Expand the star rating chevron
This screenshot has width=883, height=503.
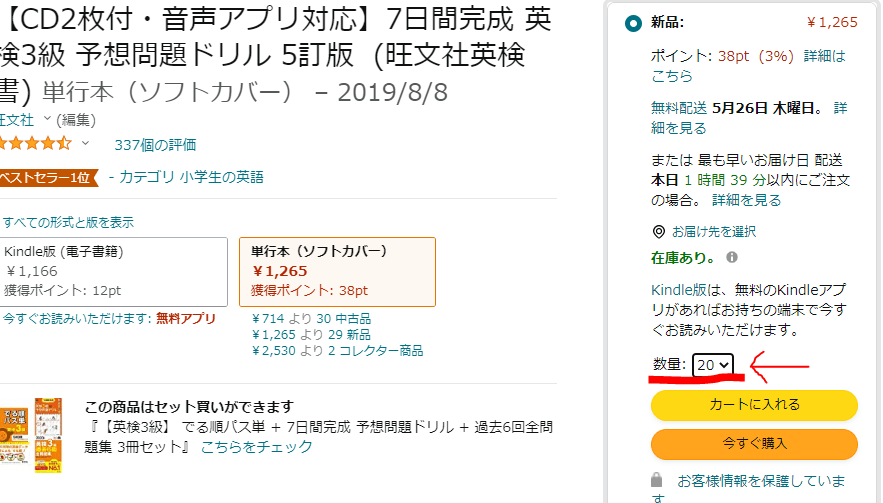(x=85, y=144)
